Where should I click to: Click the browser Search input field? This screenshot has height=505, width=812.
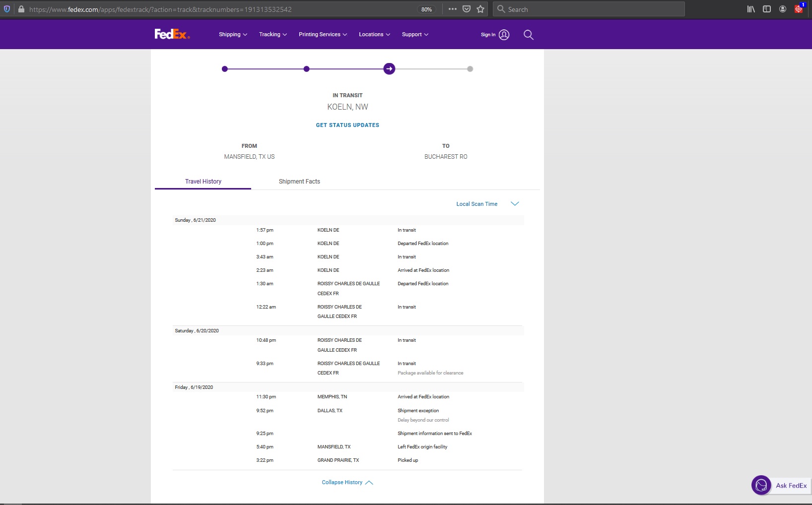(x=588, y=9)
